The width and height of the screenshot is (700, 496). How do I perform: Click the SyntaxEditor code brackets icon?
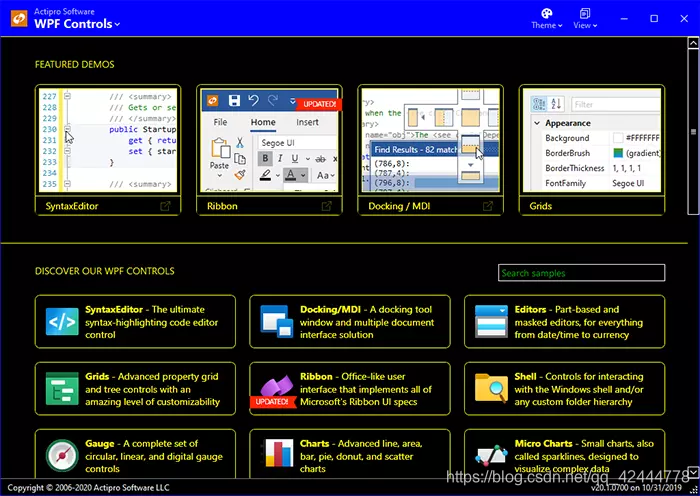pos(62,321)
